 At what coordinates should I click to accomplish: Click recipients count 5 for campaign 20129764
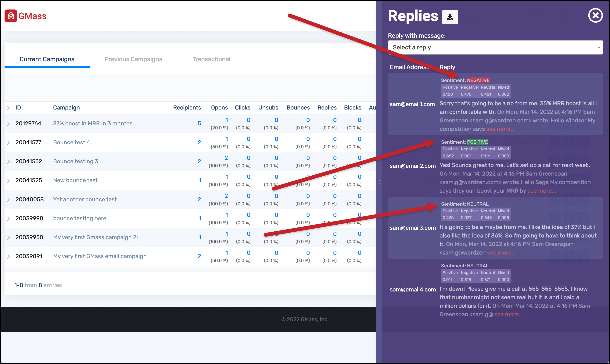pos(199,123)
